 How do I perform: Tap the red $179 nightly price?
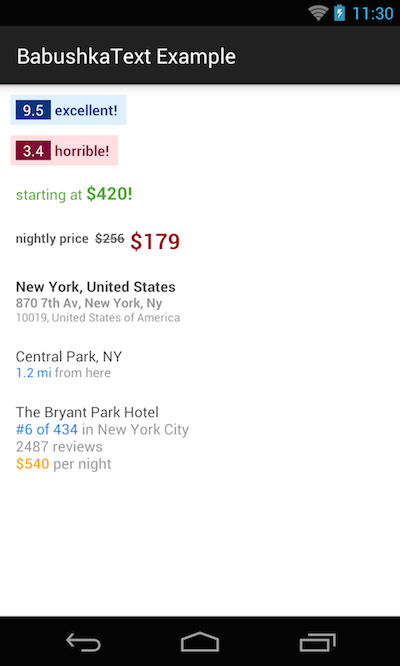[155, 241]
